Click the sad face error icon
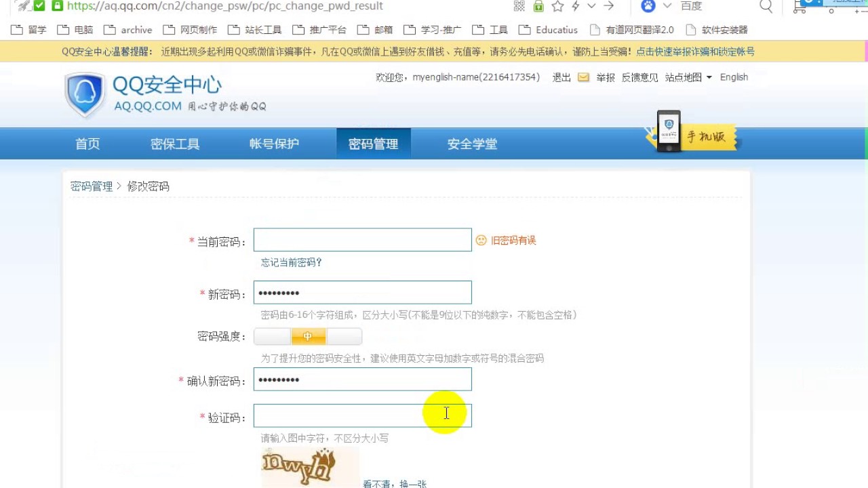868x488 pixels. [481, 240]
